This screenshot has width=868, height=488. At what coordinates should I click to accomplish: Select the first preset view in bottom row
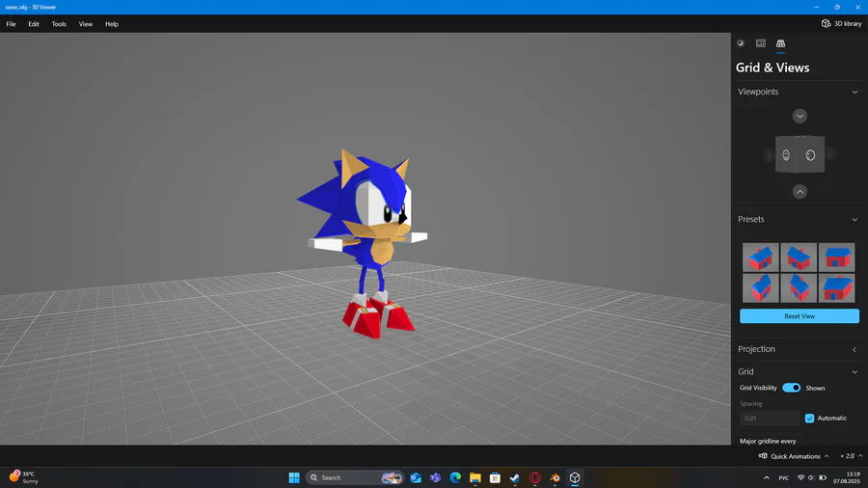click(760, 287)
